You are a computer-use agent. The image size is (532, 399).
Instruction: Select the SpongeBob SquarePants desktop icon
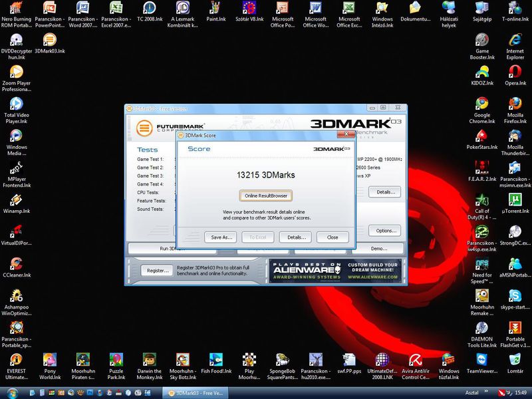click(282, 367)
